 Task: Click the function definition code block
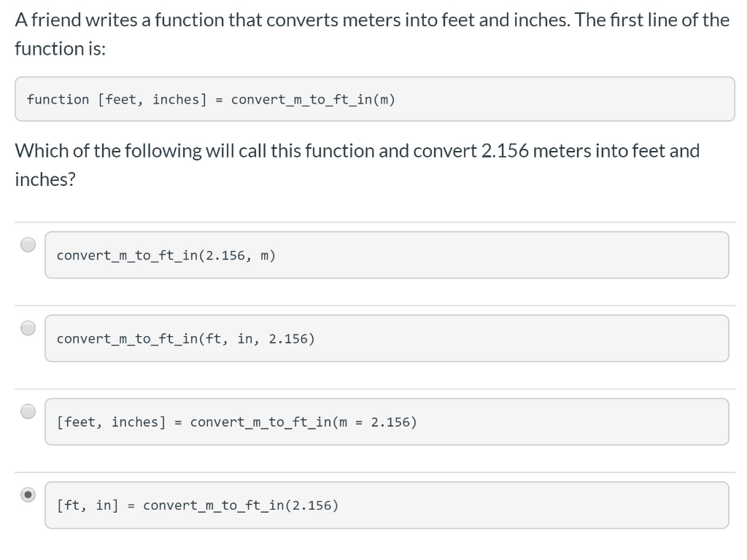coord(375,99)
